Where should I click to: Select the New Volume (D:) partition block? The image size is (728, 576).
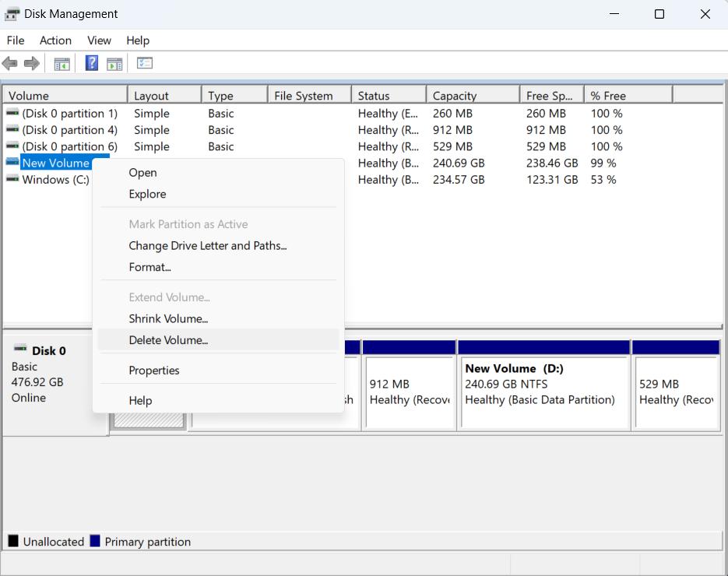543,386
